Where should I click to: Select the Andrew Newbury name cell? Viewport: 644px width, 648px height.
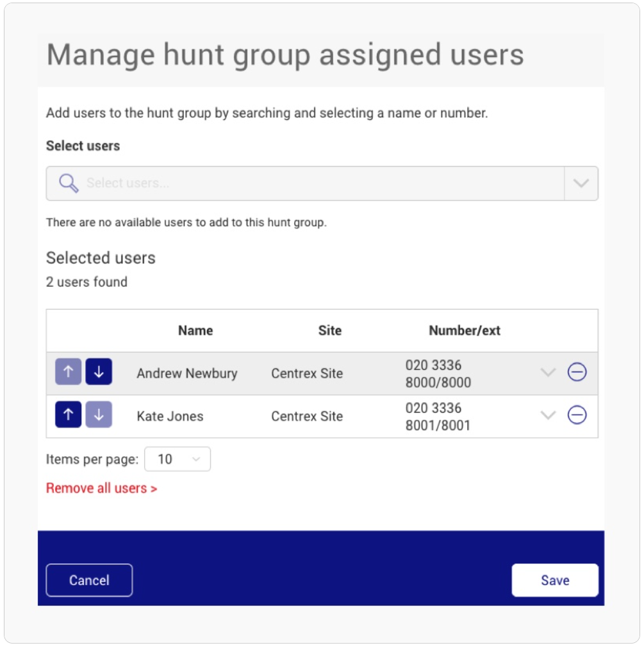coord(187,374)
